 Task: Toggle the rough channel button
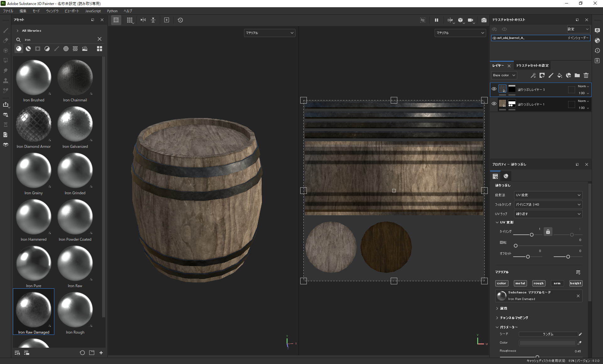click(538, 283)
